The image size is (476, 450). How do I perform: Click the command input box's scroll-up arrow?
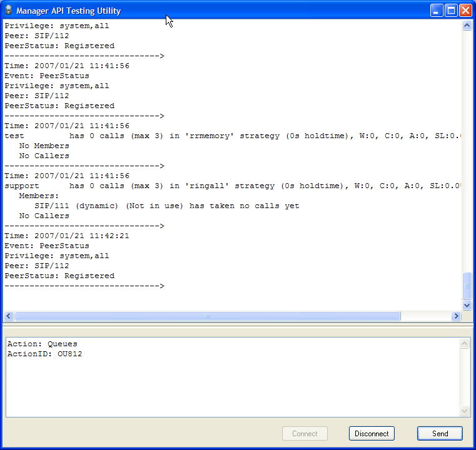[464, 344]
